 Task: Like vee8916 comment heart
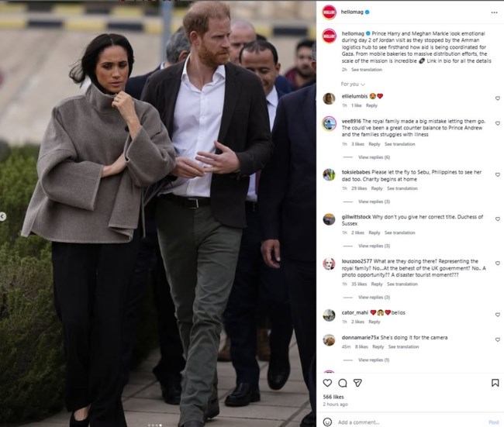(498, 123)
